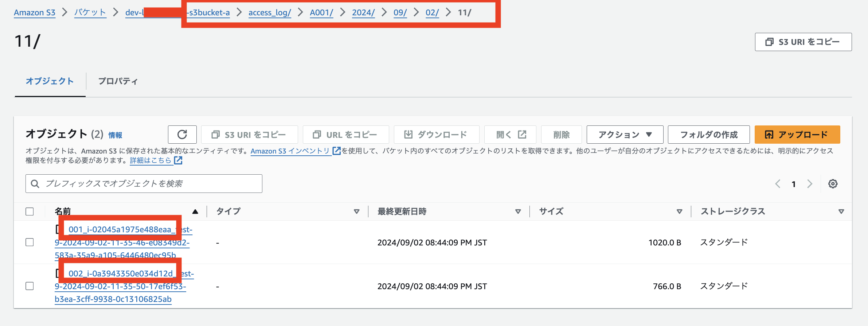Go to the previous page arrow

pyautogui.click(x=778, y=184)
